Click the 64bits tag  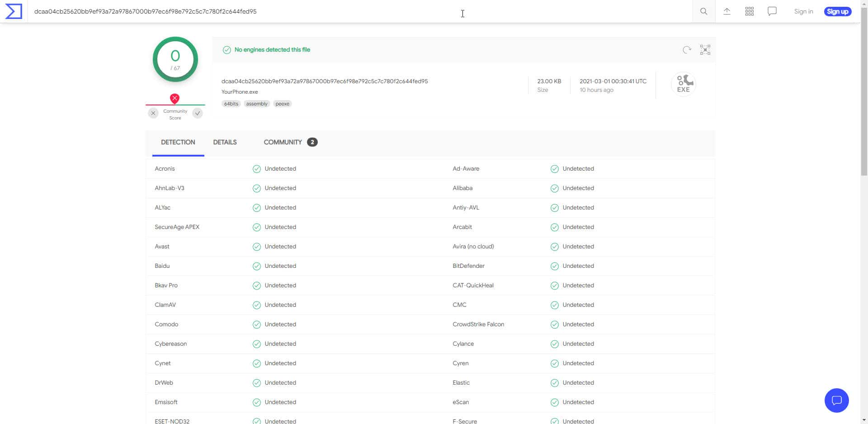[x=231, y=104]
